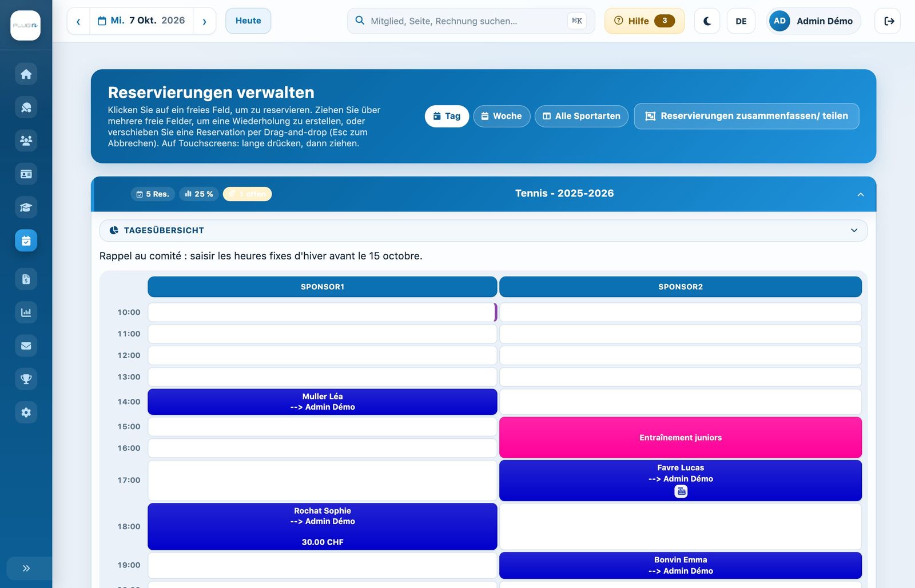The height and width of the screenshot is (588, 915).
Task: Click the 18:00 time label
Action: coord(129,527)
